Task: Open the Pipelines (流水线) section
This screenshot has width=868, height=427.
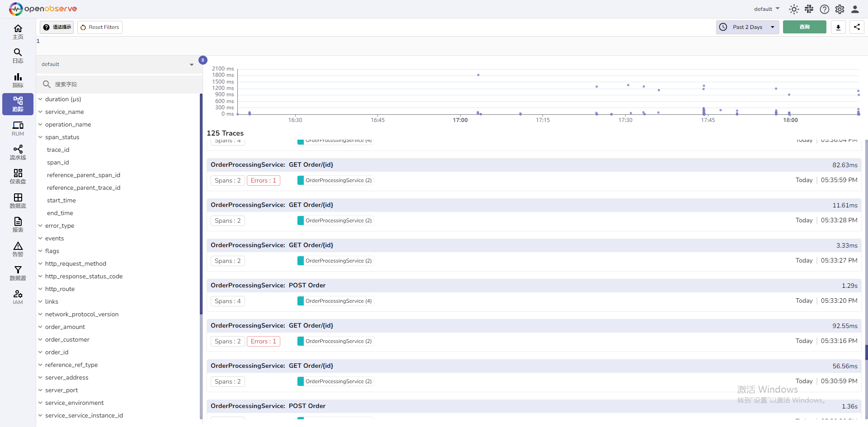Action: 18,153
